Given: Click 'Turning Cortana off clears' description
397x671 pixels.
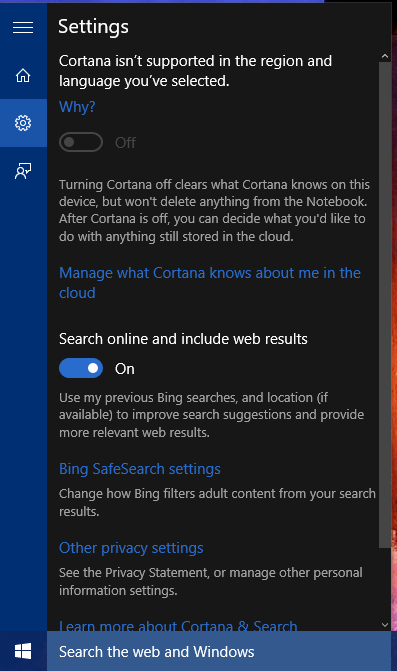Looking at the screenshot, I should (x=214, y=211).
